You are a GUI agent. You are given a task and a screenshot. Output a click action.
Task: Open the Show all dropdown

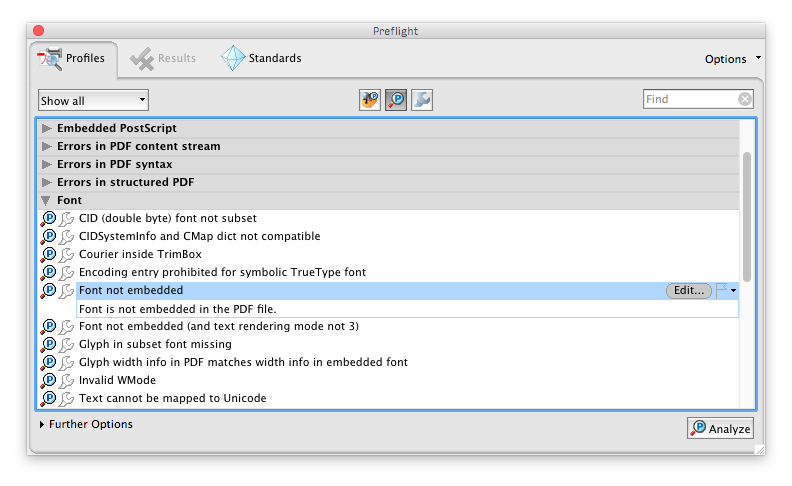93,100
